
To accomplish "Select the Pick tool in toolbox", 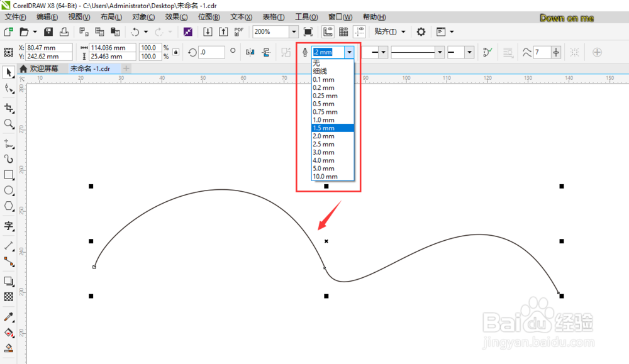I will [8, 72].
